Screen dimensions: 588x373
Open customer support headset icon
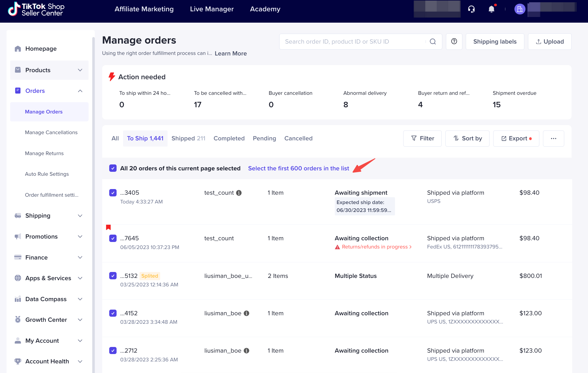coord(471,9)
